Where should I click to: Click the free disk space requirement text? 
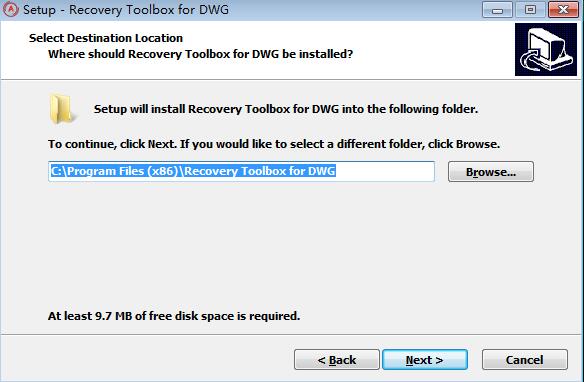point(174,316)
